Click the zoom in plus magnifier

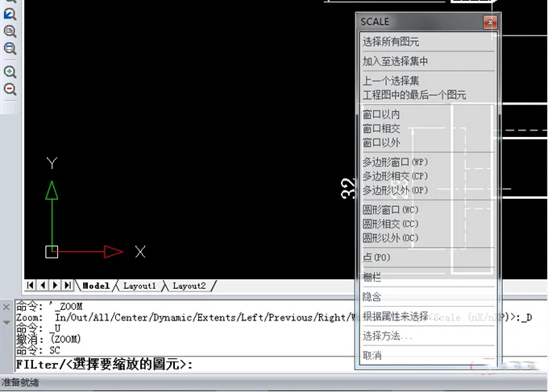(10, 72)
